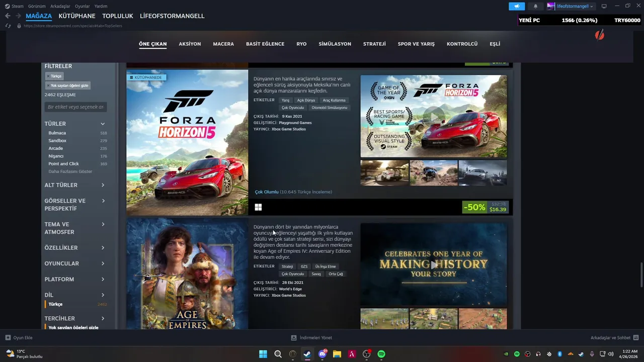The height and width of the screenshot is (362, 644).
Task: Open the Forza Horizon 5 cover art
Action: coord(187,142)
